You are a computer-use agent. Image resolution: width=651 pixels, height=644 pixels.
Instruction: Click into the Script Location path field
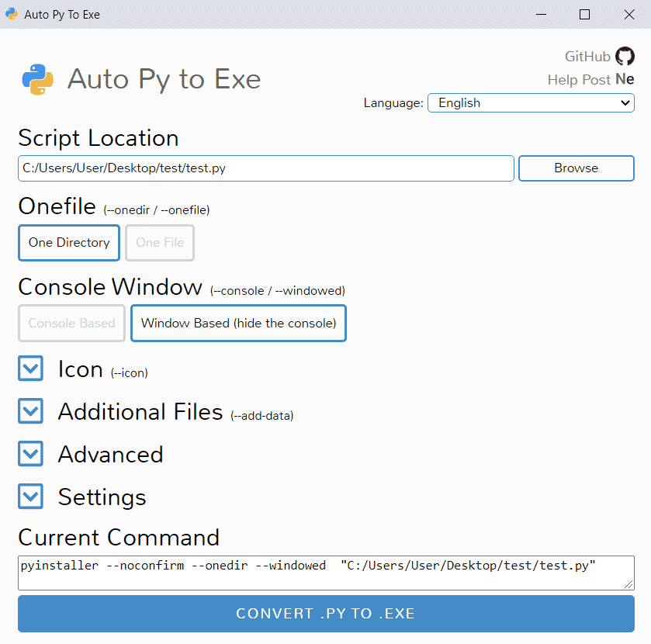pyautogui.click(x=266, y=168)
